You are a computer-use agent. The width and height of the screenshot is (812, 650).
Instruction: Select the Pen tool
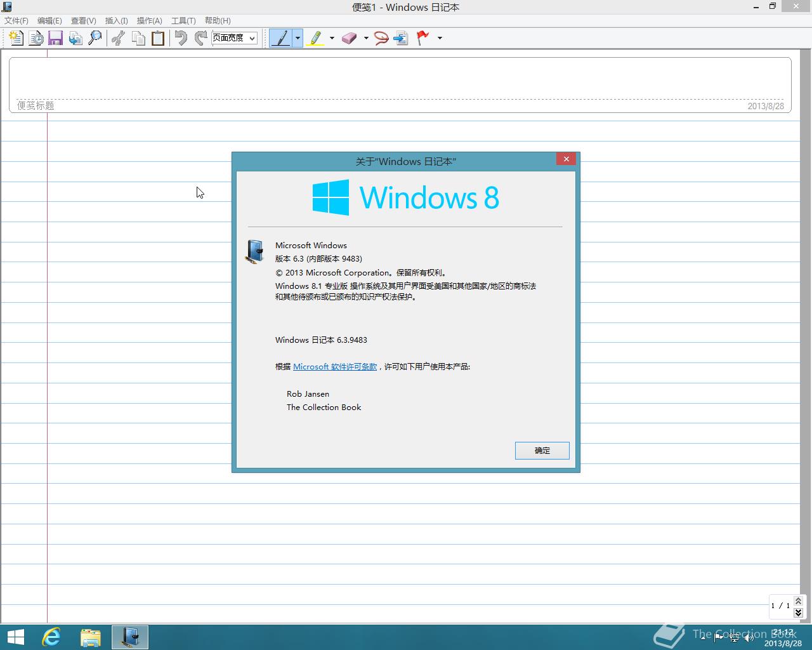[x=281, y=38]
